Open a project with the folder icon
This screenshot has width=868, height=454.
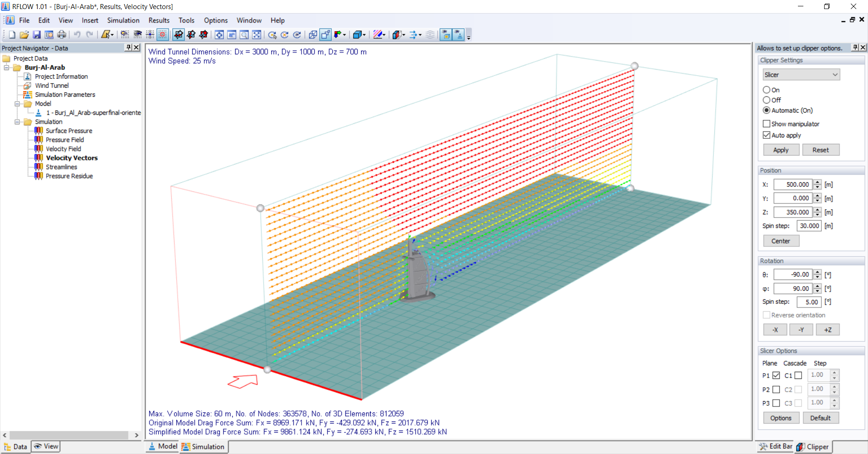24,35
